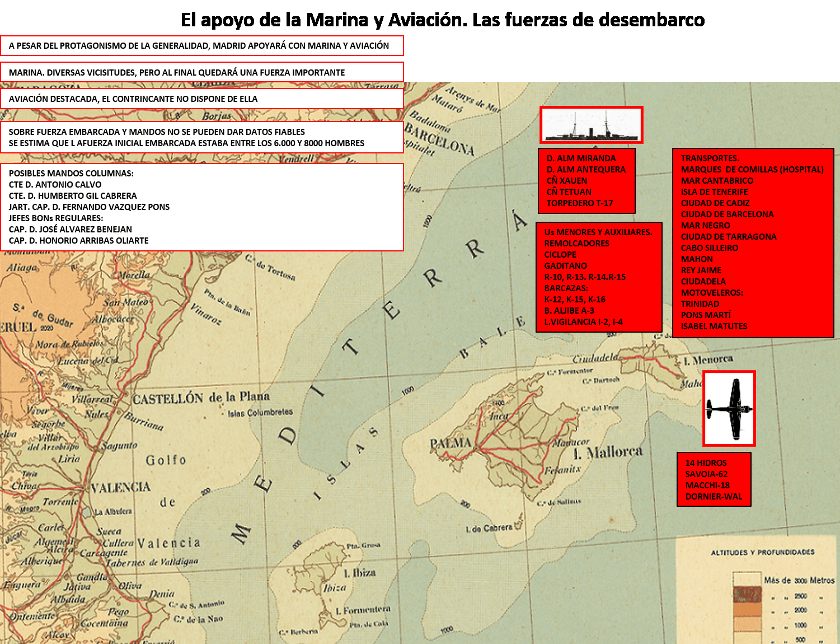Click 'GADITANO' line

coord(565,266)
